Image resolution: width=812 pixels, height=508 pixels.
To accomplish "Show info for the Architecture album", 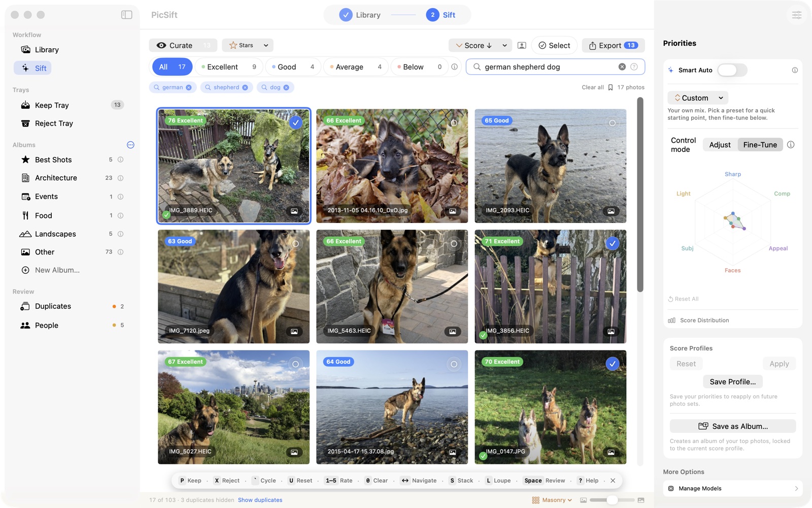I will tap(121, 178).
